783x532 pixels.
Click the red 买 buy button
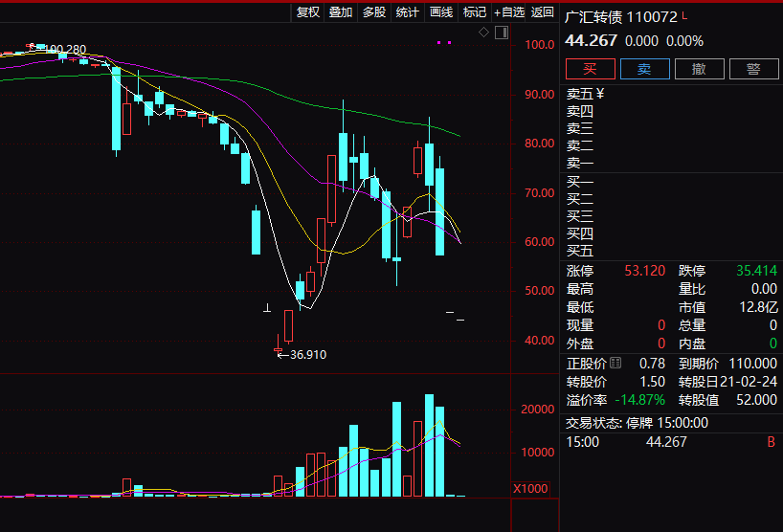click(591, 69)
